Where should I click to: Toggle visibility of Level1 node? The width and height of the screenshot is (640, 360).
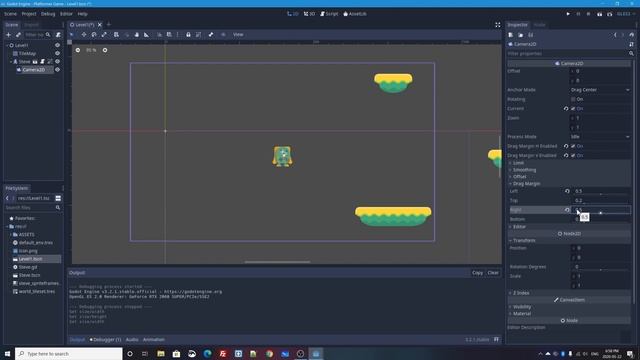[x=58, y=45]
